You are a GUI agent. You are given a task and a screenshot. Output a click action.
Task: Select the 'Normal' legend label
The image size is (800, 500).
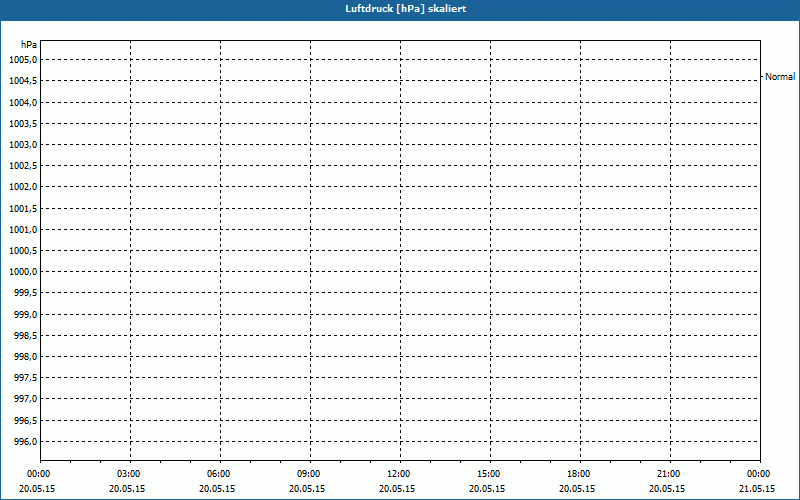click(x=780, y=76)
